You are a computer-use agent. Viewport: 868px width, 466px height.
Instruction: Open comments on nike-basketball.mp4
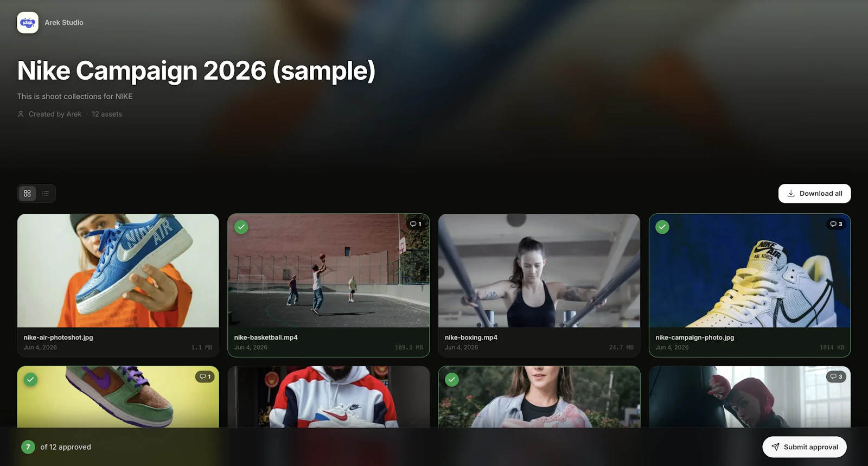416,224
